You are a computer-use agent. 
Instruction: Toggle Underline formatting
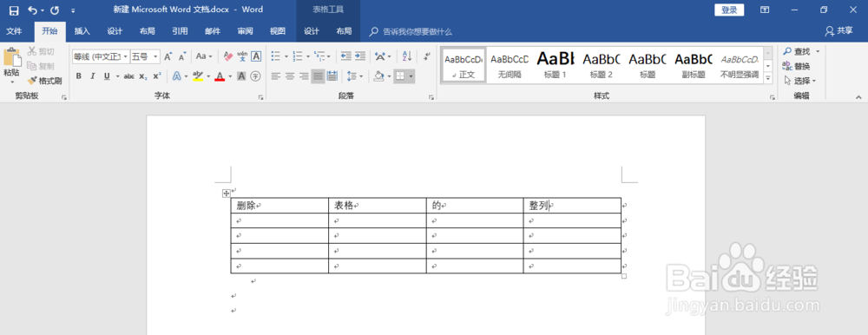(107, 76)
